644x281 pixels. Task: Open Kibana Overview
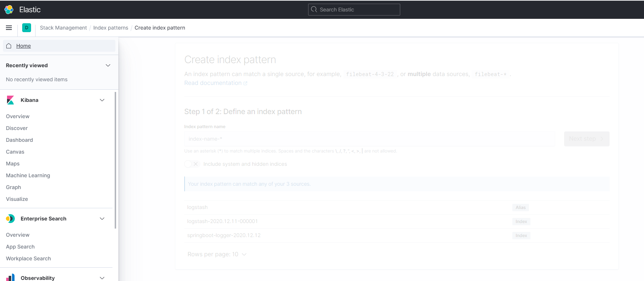tap(18, 116)
